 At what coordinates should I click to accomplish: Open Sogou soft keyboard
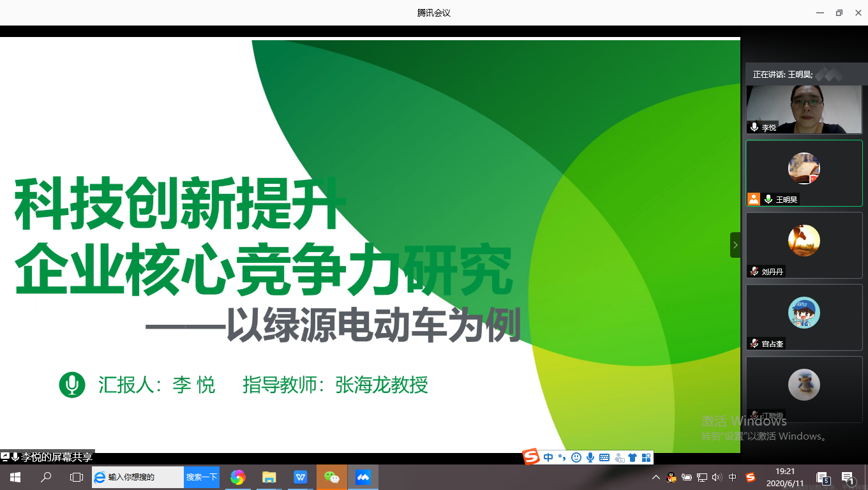[x=604, y=457]
